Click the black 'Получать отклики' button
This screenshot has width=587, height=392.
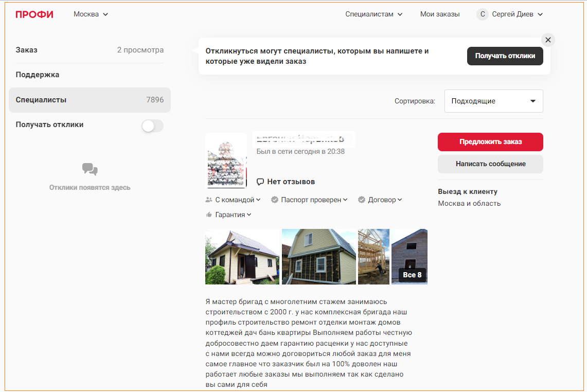coord(505,56)
